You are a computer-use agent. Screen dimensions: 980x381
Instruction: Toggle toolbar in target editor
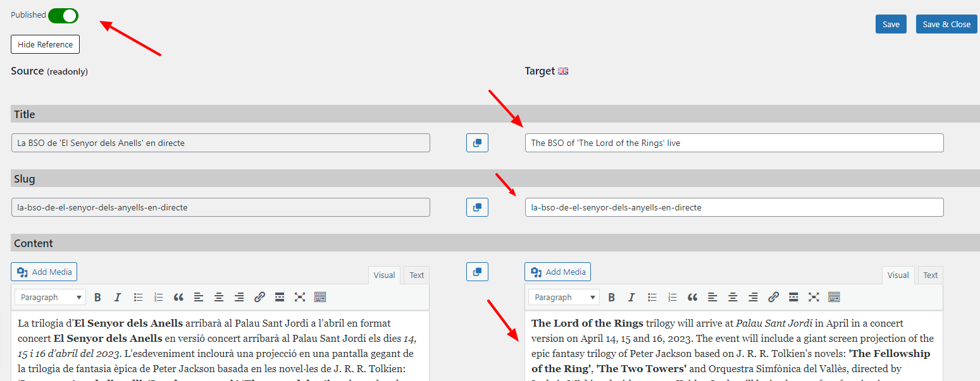[x=834, y=297]
